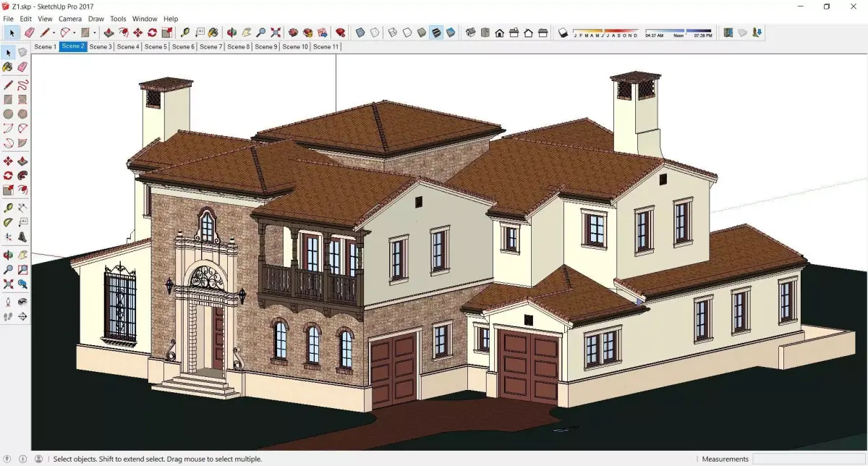The image size is (868, 466).
Task: Expand the Pencil line tool dropdown arrow
Action: tap(54, 33)
